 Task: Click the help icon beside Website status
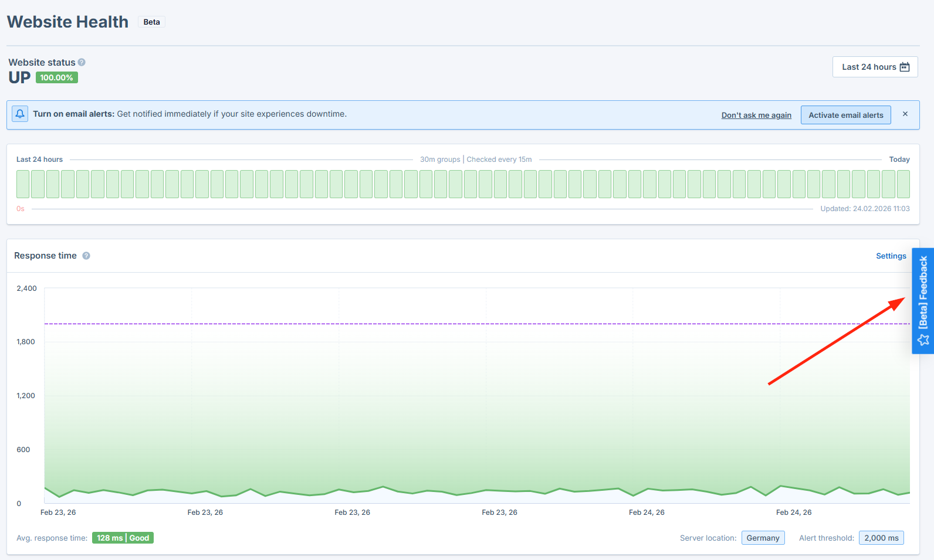click(x=82, y=62)
